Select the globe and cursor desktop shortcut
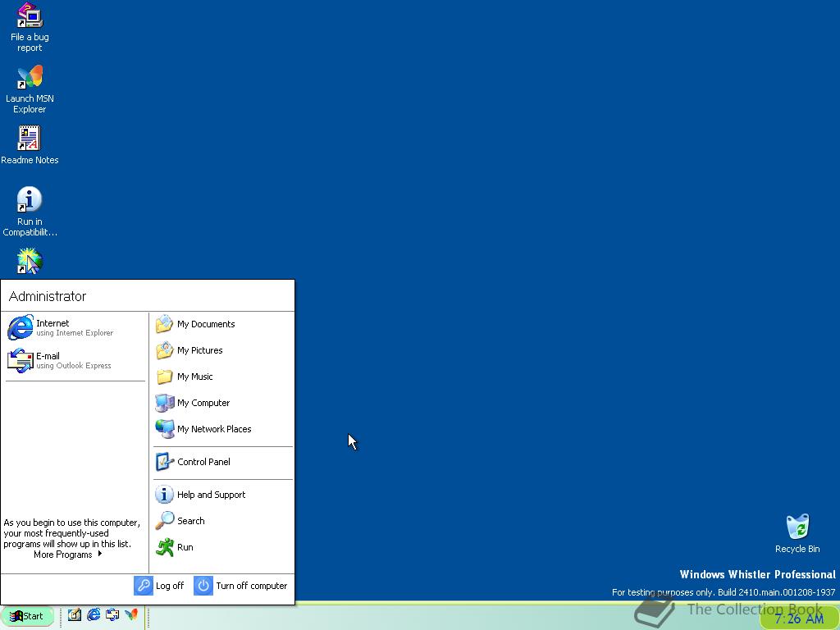Image resolution: width=840 pixels, height=630 pixels. pos(30,262)
